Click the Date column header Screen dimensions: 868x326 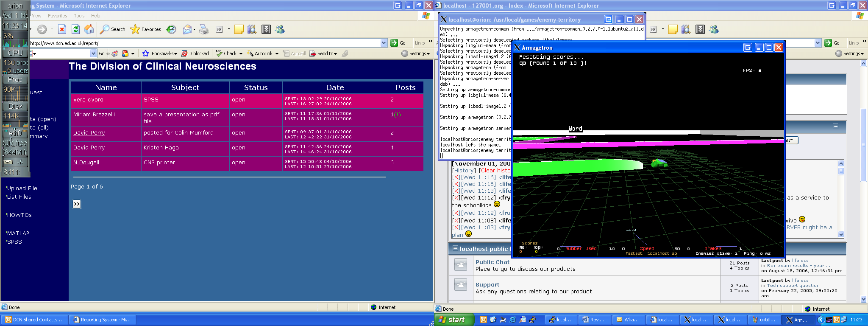click(x=335, y=87)
